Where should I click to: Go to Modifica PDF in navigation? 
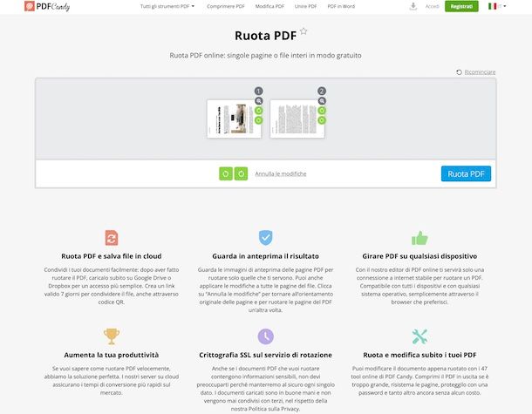(x=269, y=6)
